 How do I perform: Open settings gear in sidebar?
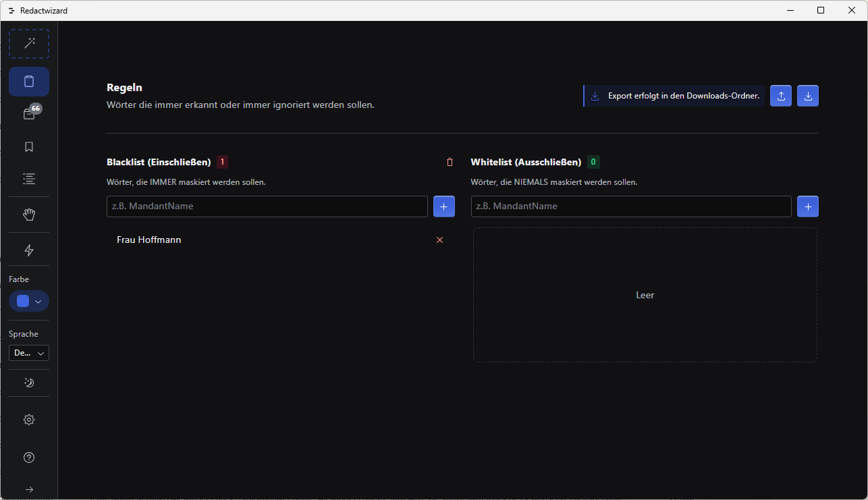(x=29, y=420)
